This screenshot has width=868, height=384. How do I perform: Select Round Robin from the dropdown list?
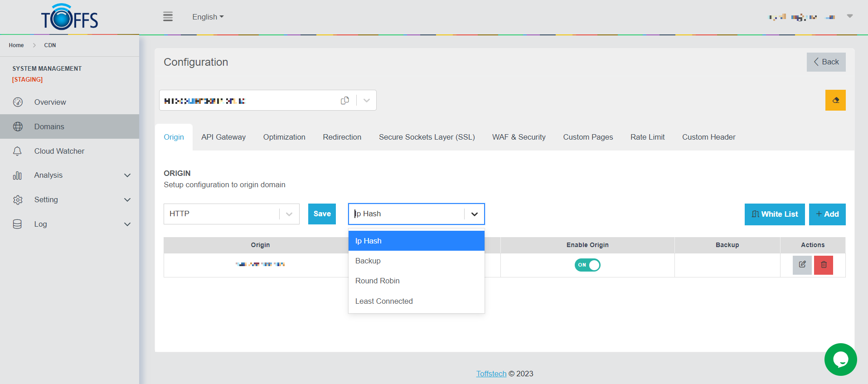pyautogui.click(x=378, y=281)
